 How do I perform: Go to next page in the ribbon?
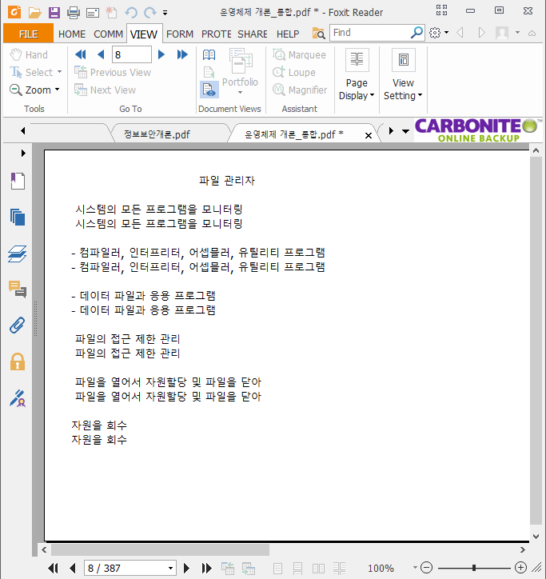coord(161,55)
